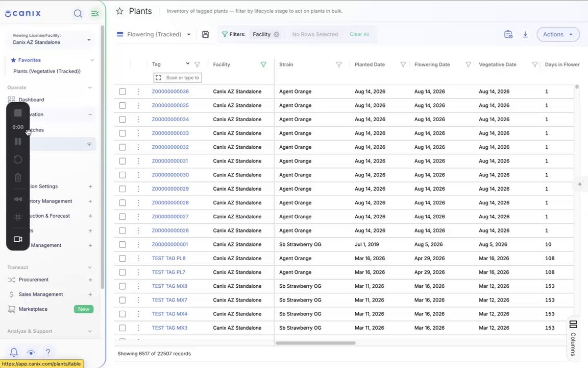Open plant tag Z00000000030 link
The image size is (588, 368).
point(170,175)
